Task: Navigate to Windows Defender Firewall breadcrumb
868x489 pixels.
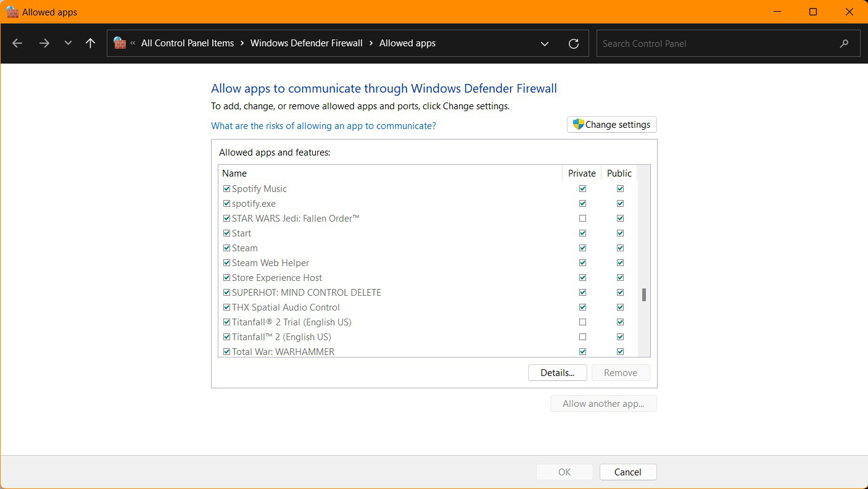Action: pos(306,43)
